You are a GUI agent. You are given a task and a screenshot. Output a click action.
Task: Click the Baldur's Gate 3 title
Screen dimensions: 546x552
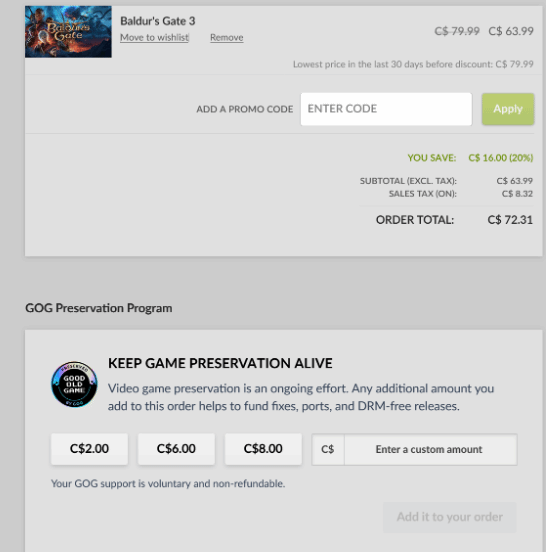click(157, 21)
